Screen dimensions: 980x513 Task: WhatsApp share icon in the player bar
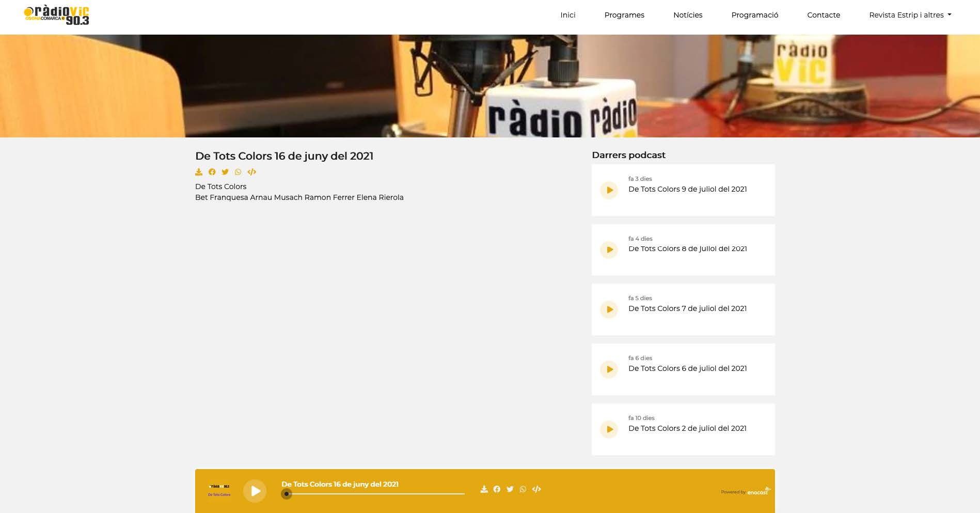tap(523, 489)
